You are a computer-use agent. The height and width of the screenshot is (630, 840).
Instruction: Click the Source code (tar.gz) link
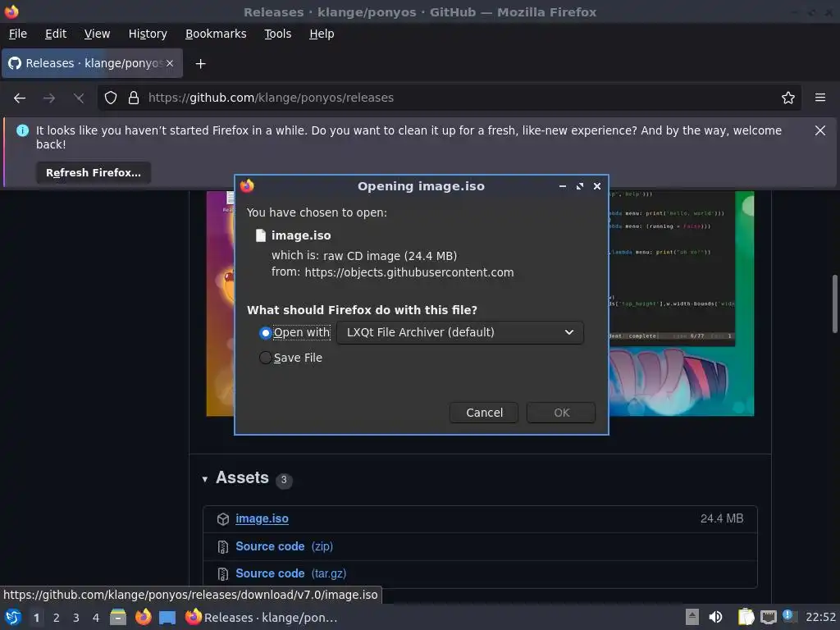point(291,573)
